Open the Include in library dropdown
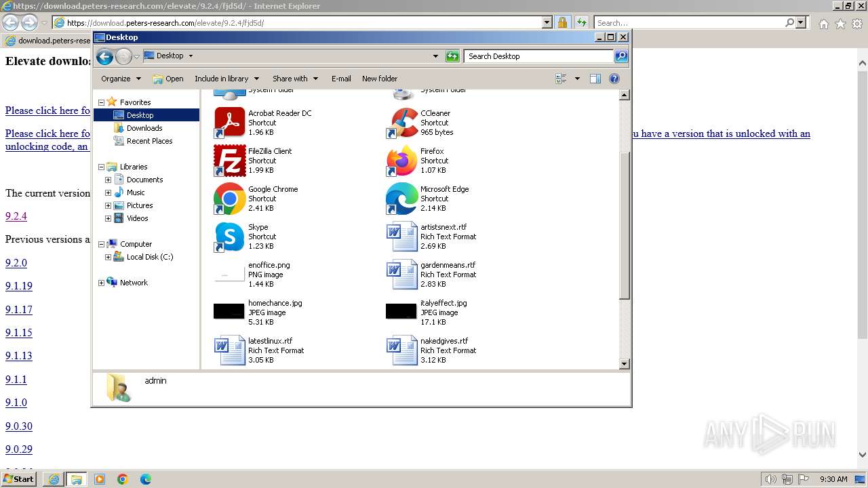868x488 pixels. (226, 79)
